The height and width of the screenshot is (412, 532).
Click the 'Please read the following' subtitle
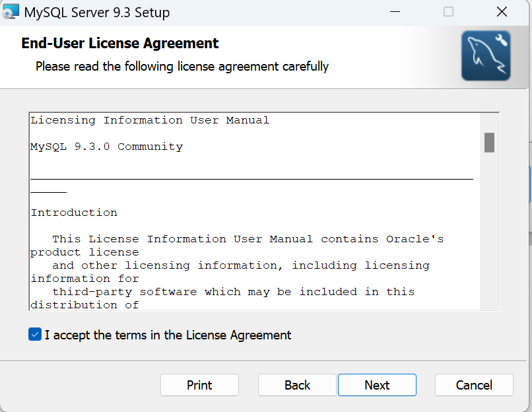[x=182, y=66]
